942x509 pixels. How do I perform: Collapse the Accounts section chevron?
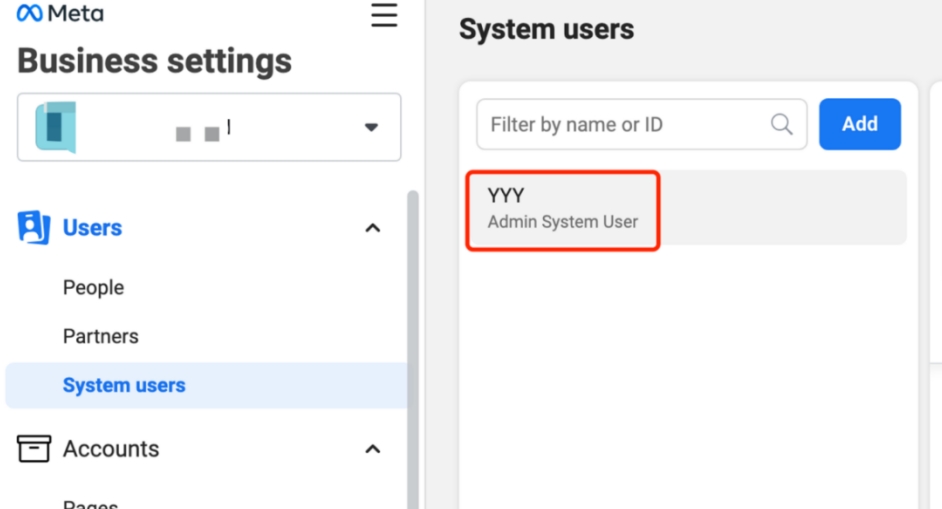coord(372,449)
